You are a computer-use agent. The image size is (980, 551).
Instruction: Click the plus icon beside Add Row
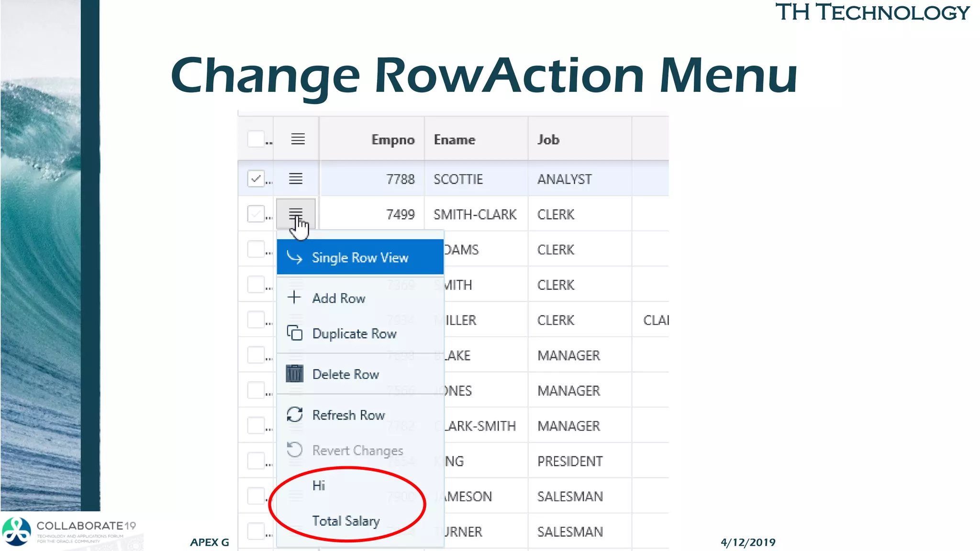coord(294,298)
